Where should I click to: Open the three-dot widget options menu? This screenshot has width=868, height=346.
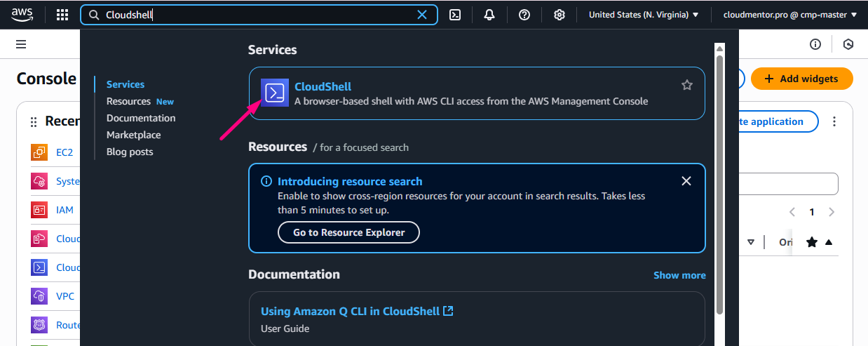point(834,121)
